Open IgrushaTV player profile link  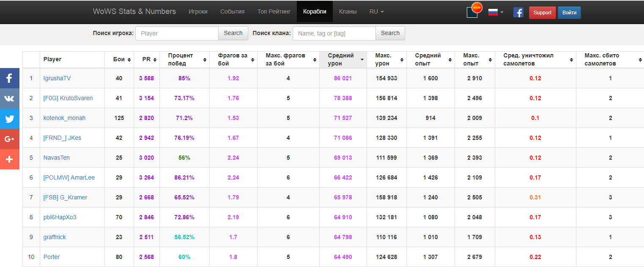point(57,78)
